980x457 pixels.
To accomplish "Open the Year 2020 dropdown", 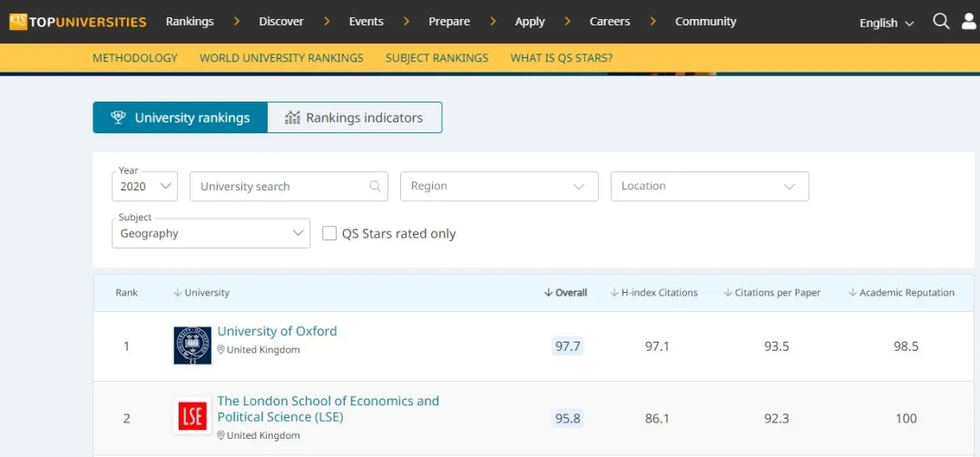I will [144, 186].
